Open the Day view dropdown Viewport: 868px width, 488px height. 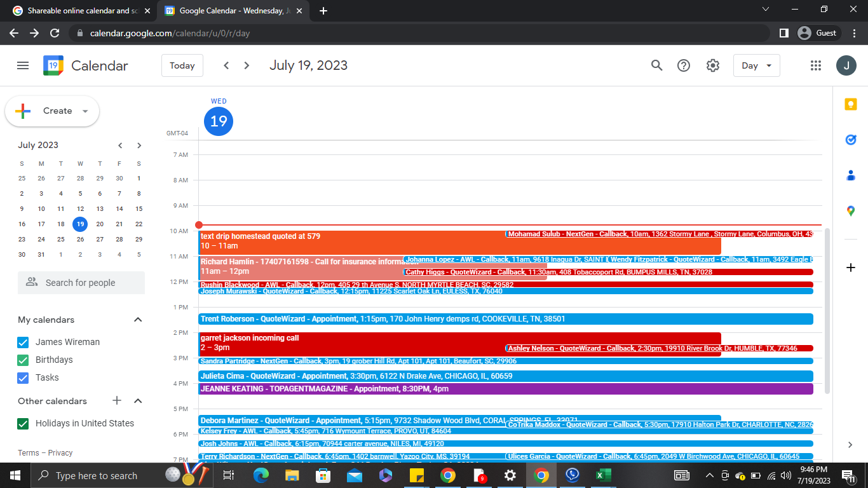pyautogui.click(x=756, y=65)
